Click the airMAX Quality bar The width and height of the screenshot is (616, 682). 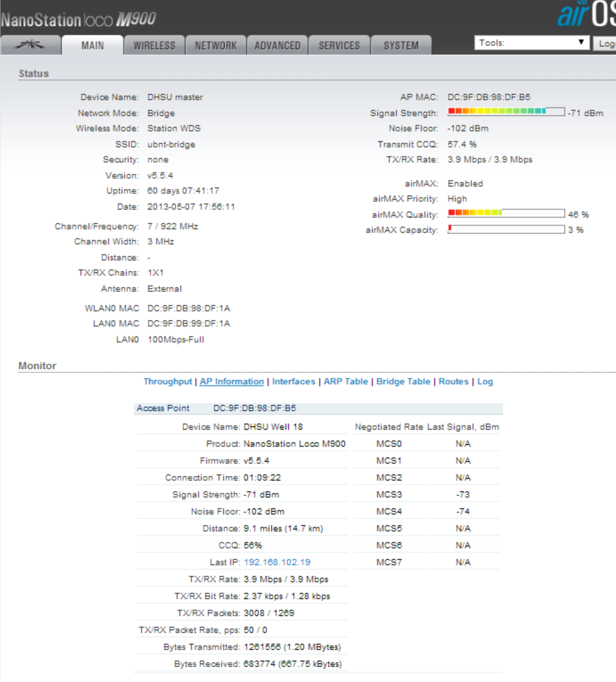(x=506, y=213)
